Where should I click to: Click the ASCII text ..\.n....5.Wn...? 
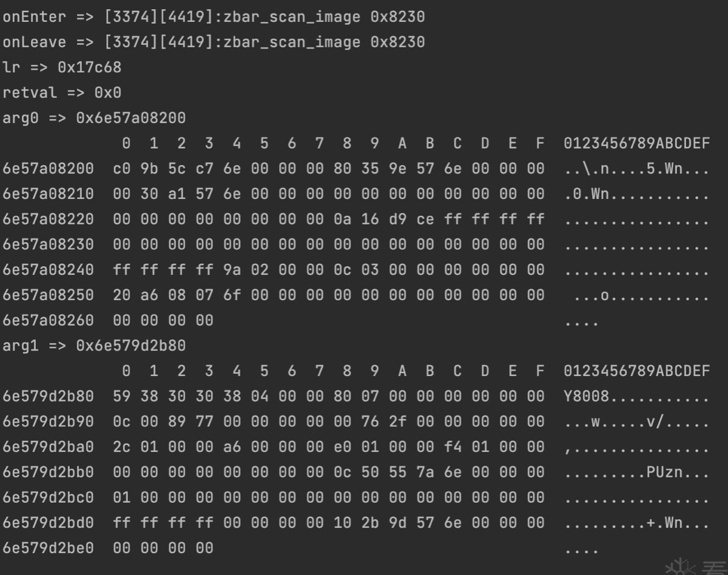pos(636,169)
